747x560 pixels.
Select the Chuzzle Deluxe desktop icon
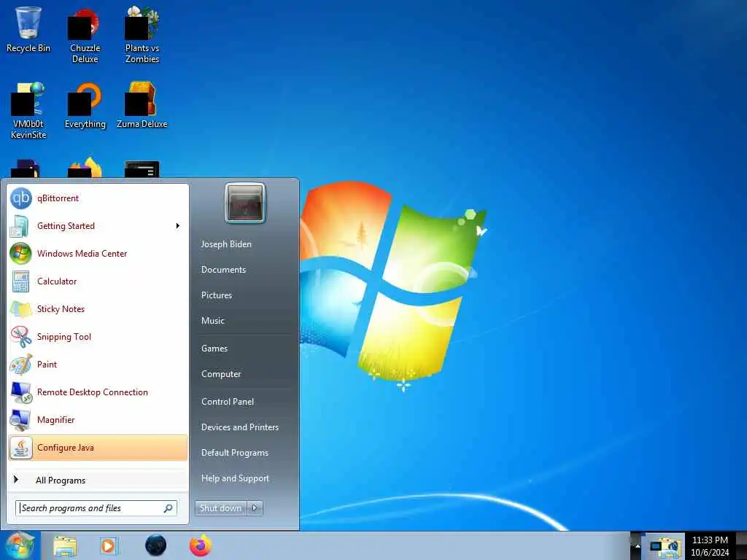pyautogui.click(x=85, y=36)
